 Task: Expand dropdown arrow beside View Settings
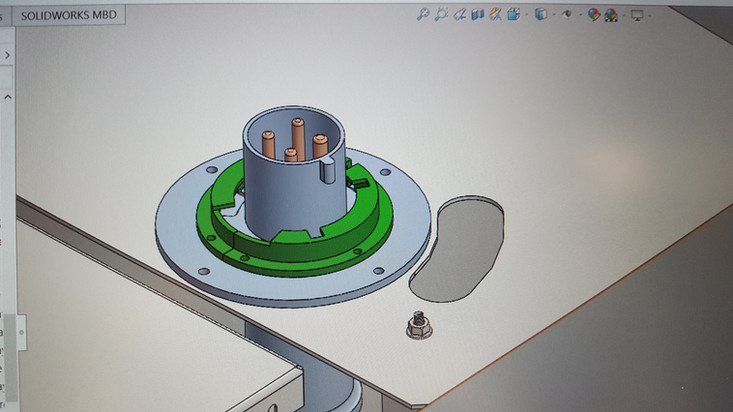650,15
